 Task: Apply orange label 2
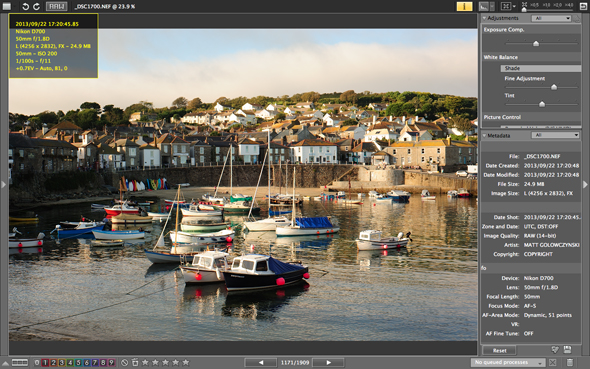(53, 363)
